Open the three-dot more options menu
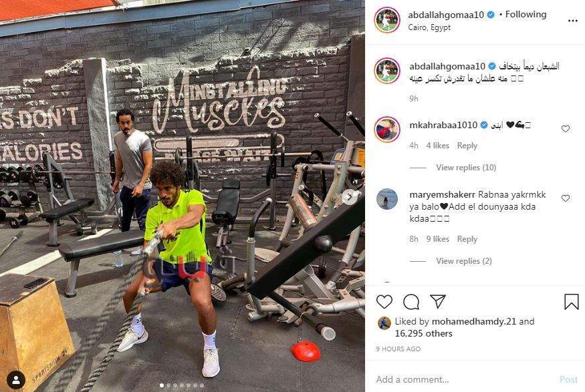Screen dimensions: 585x392 [x=573, y=21]
